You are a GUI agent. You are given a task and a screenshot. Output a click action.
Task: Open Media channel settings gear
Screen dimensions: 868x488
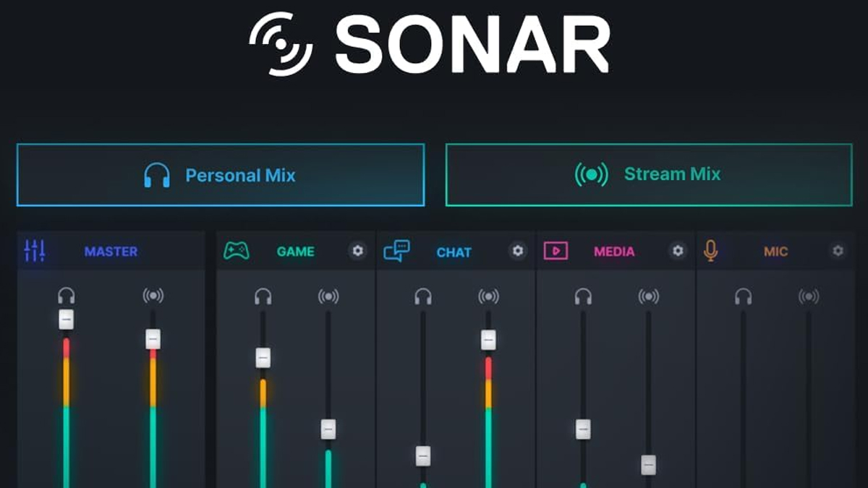point(678,251)
